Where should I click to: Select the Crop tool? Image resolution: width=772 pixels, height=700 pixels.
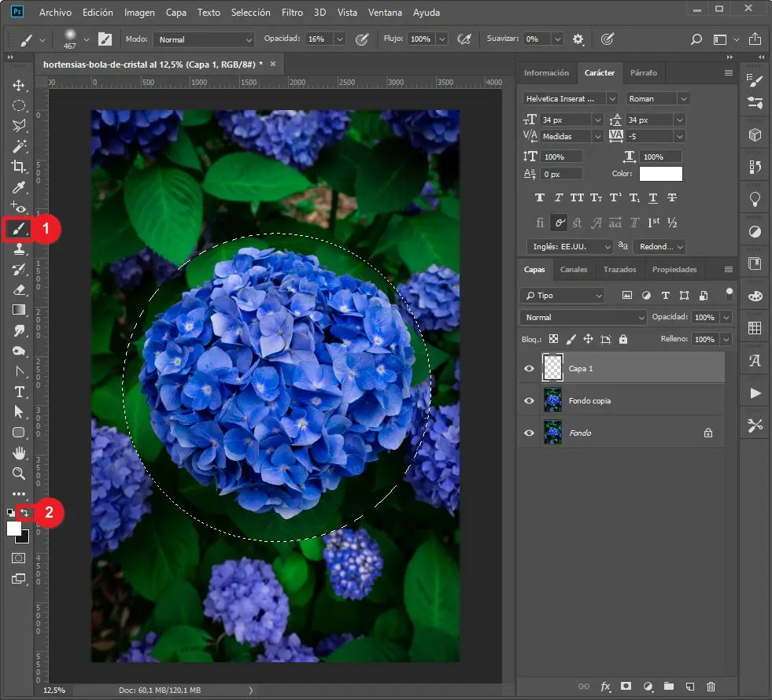(x=19, y=166)
